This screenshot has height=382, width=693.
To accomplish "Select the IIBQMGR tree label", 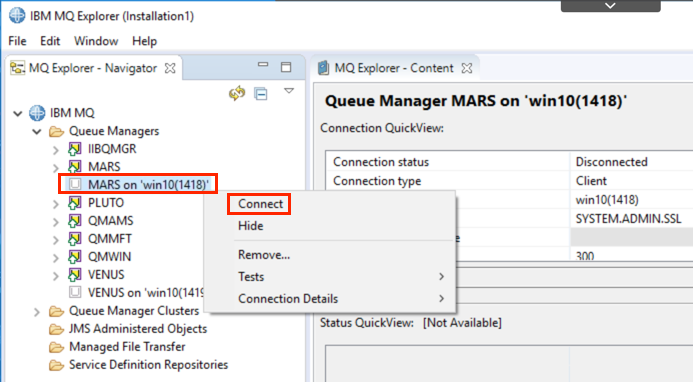I will click(x=112, y=149).
